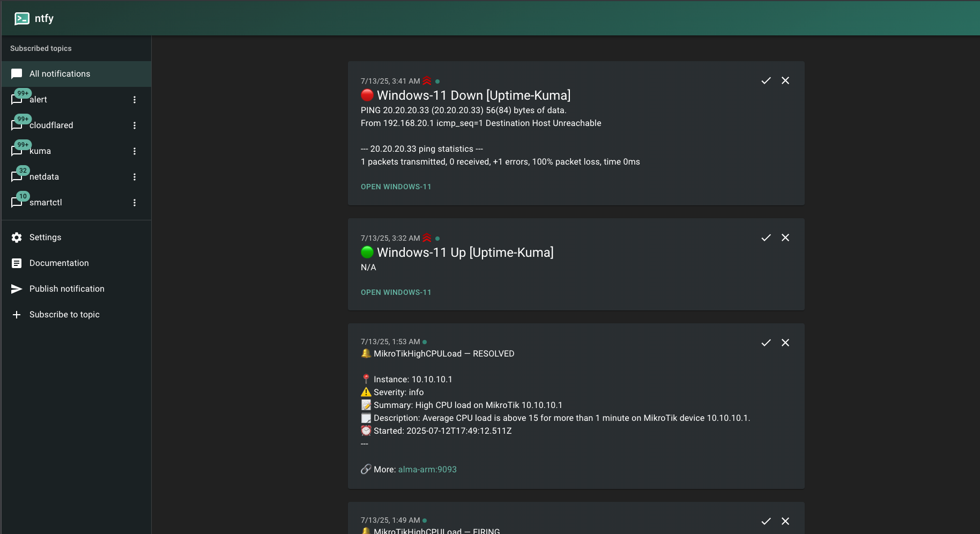This screenshot has height=534, width=980.
Task: Delete the MikroTikHighCPULoad RESOLVED notification
Action: tap(785, 343)
